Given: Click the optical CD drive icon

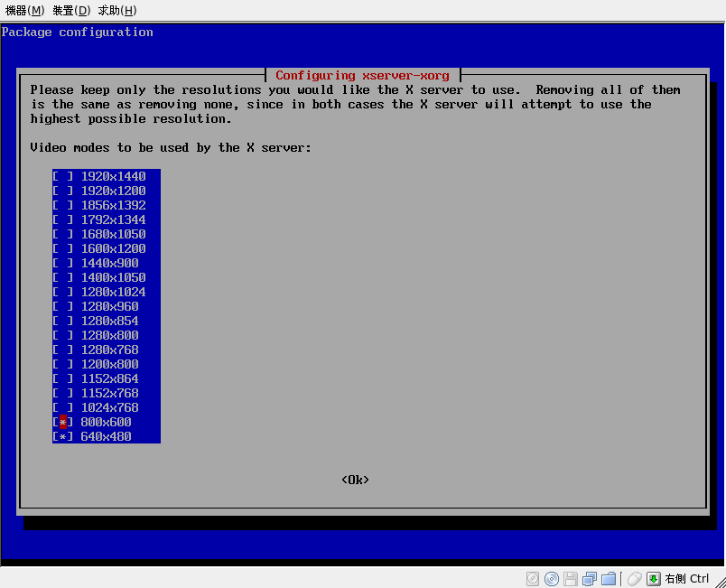Looking at the screenshot, I should 552,579.
